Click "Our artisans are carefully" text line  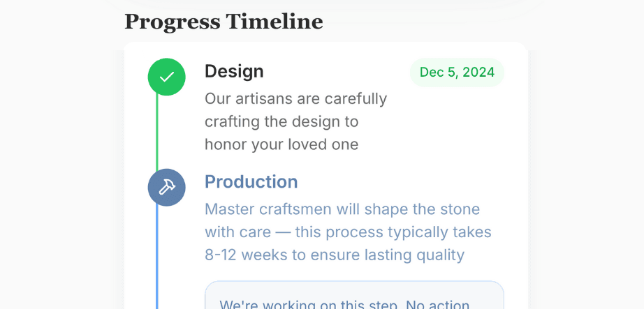pos(295,98)
